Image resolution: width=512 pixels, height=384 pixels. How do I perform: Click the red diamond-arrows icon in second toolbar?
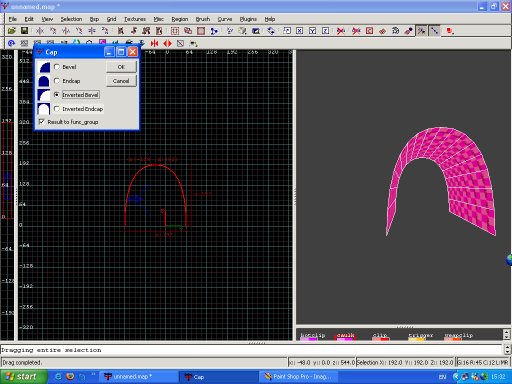tap(167, 43)
